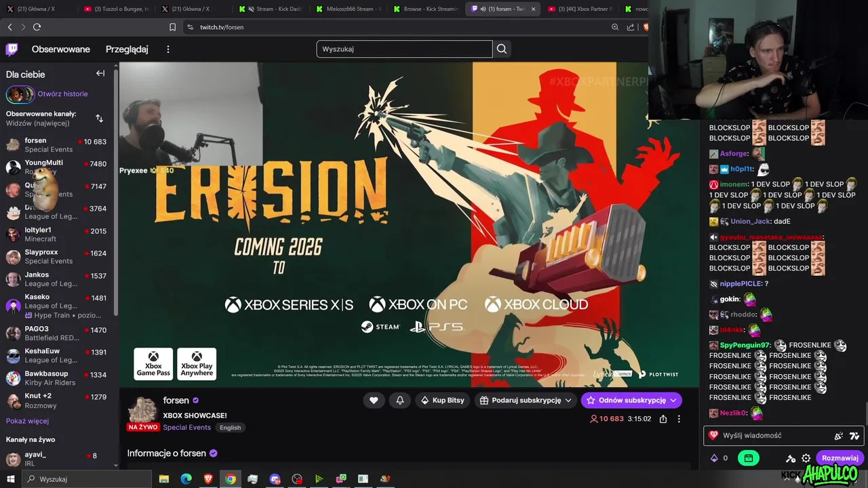Image resolution: width=868 pixels, height=488 pixels.
Task: Close the forsen Twitch browser tab
Action: (x=533, y=9)
